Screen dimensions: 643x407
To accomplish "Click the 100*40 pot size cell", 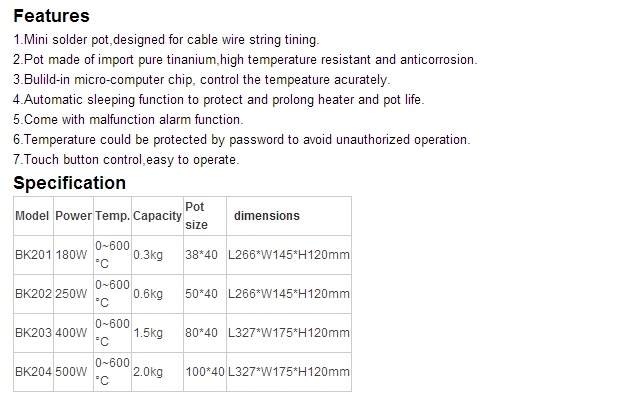I will 205,372.
